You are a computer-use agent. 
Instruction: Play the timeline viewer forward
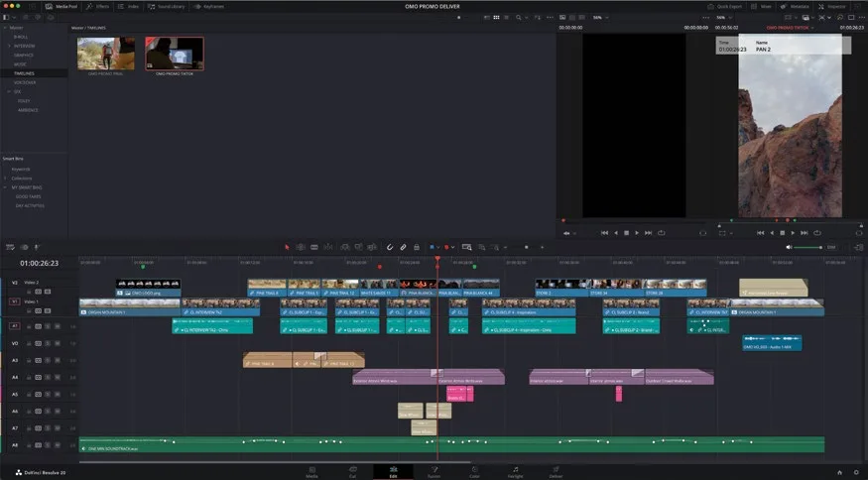coord(793,233)
